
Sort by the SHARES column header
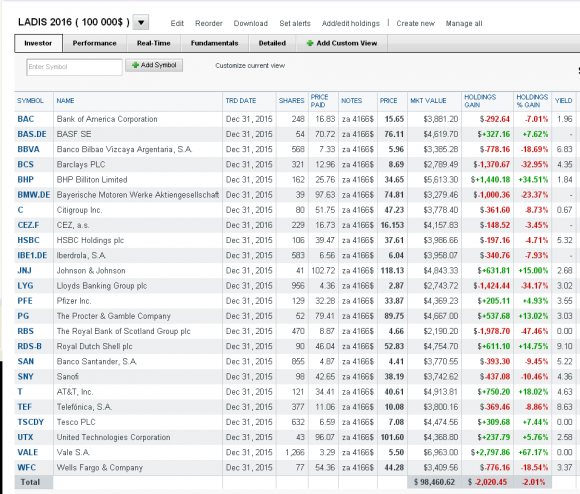(x=291, y=101)
